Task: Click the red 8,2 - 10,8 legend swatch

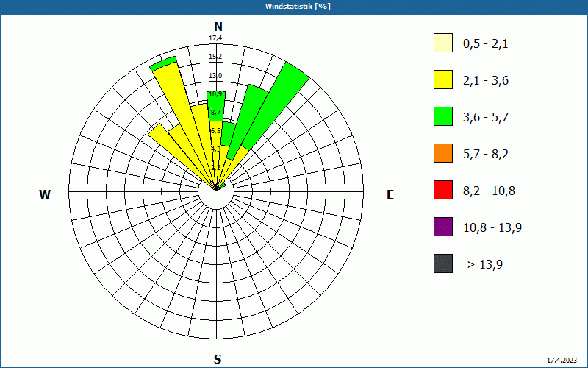Action: (443, 190)
